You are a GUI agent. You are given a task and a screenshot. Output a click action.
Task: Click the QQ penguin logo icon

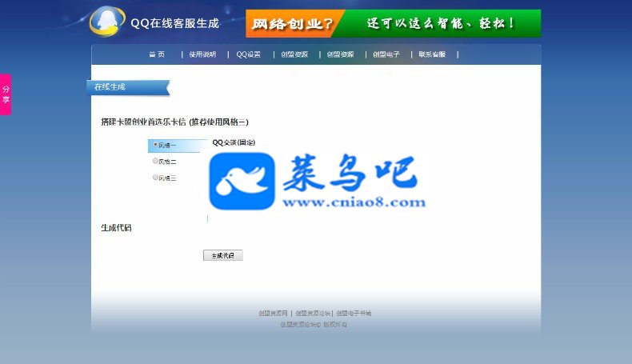coord(107,22)
